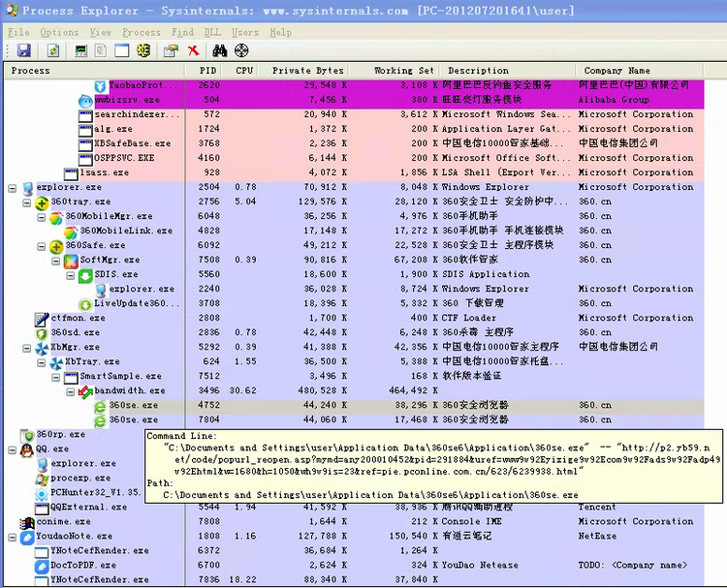The image size is (727, 588).
Task: Collapse the XbMgr.exe tree node
Action: (27, 348)
